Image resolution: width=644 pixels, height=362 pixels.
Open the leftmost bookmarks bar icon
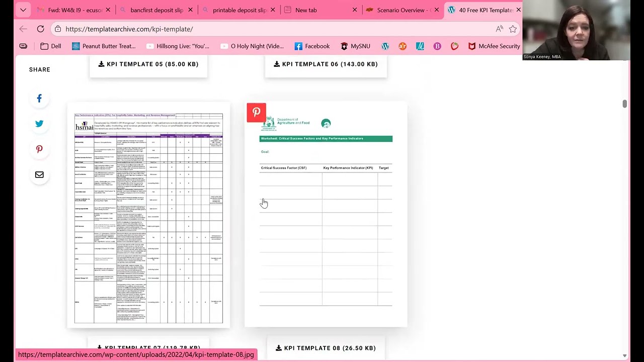click(x=23, y=46)
